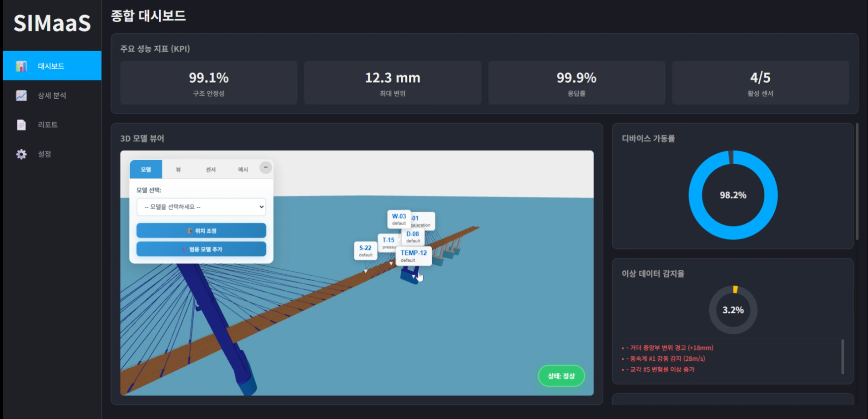
Task: Click the S-22 sensor label
Action: click(365, 250)
